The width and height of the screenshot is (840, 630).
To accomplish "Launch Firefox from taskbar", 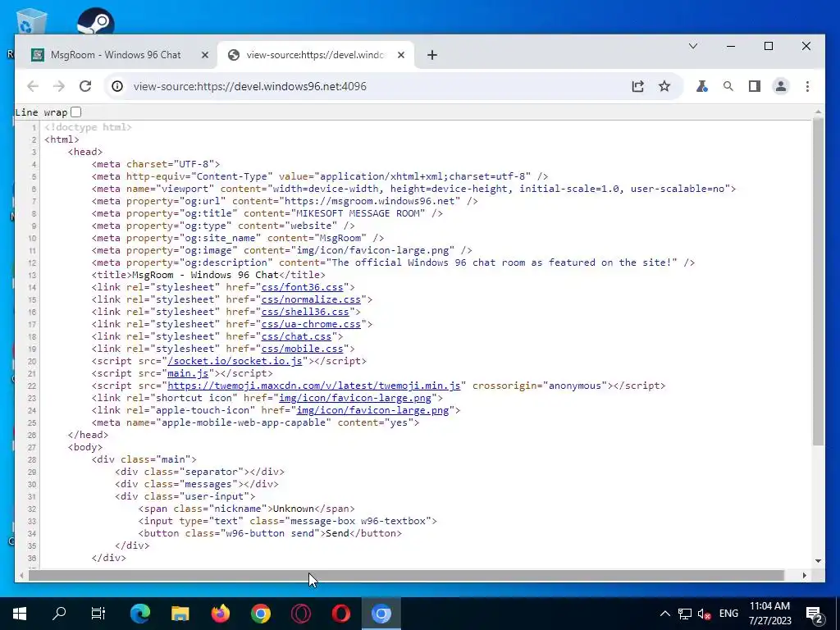I will tap(220, 614).
